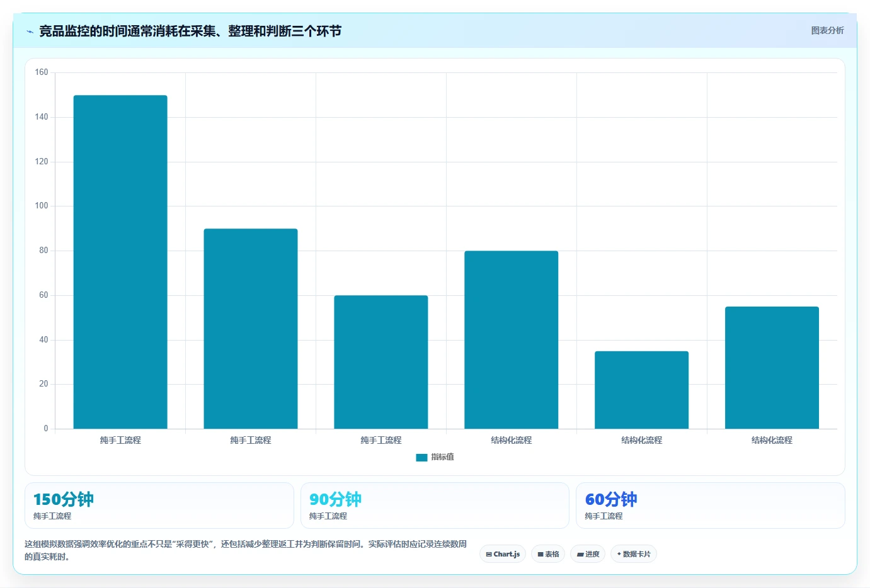
Task: Click the lightning icon beside the title
Action: 30,31
